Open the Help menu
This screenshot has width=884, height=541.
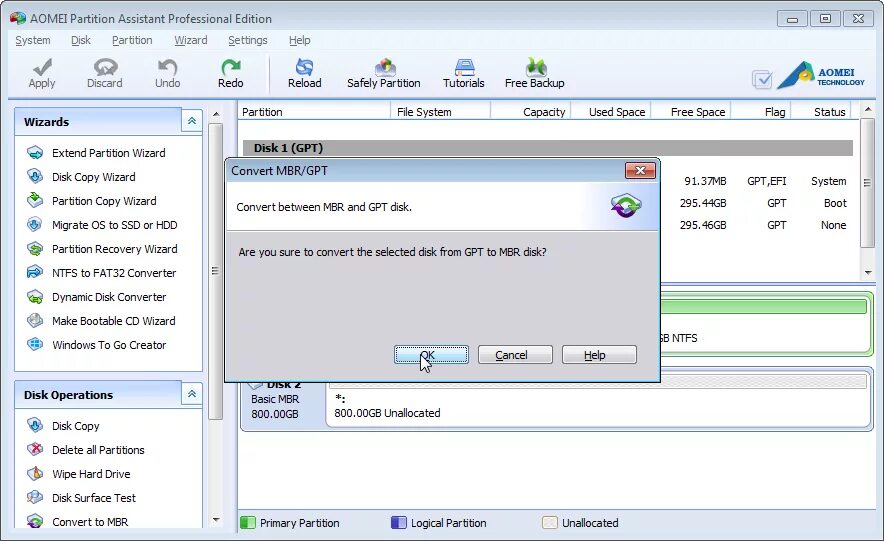pyautogui.click(x=299, y=40)
